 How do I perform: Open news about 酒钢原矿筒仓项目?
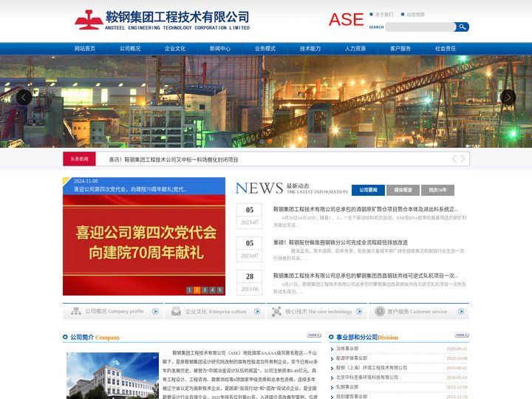[366, 209]
